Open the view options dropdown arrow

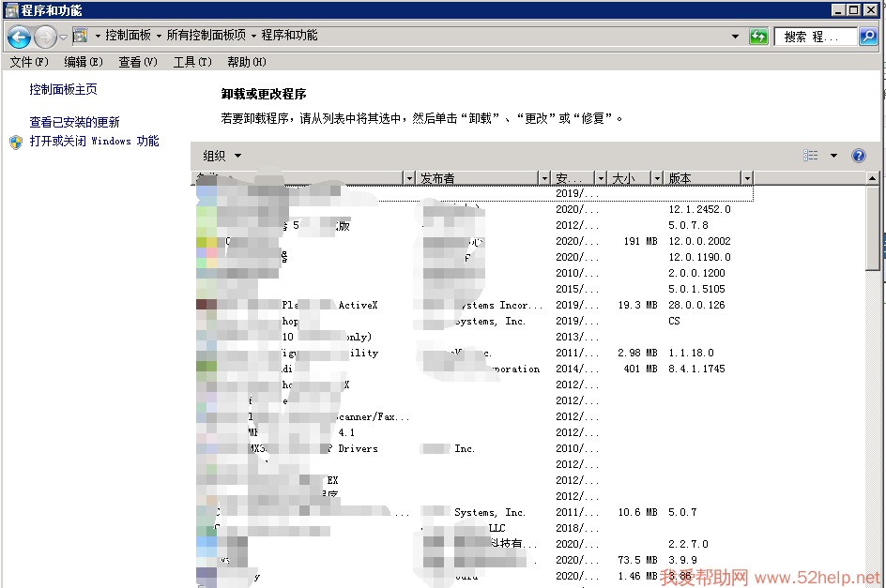[833, 156]
